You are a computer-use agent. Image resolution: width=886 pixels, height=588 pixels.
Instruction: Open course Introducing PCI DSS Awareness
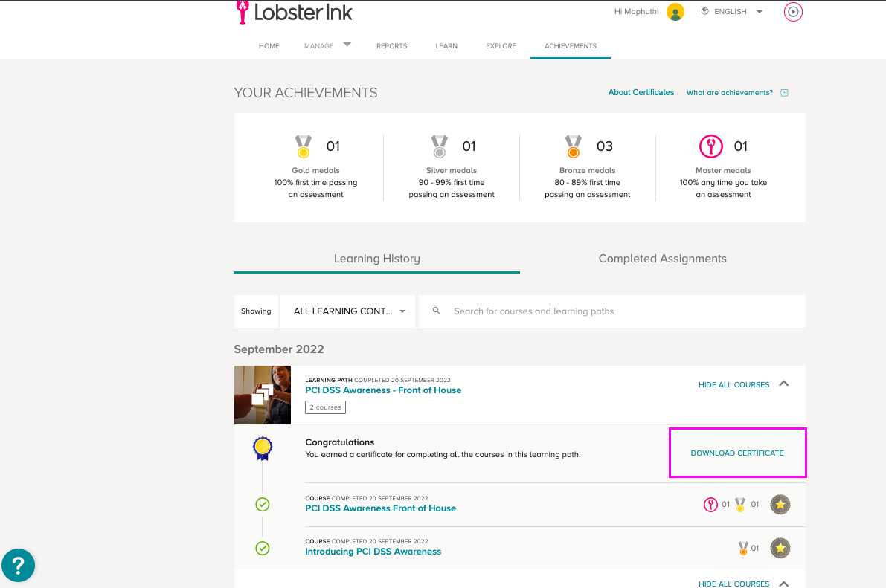373,552
